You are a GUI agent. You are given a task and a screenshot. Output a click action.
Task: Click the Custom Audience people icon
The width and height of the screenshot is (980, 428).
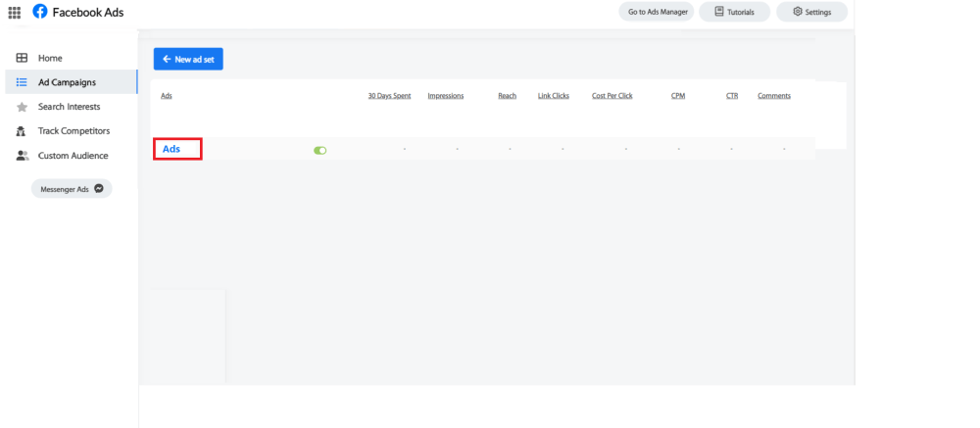23,156
